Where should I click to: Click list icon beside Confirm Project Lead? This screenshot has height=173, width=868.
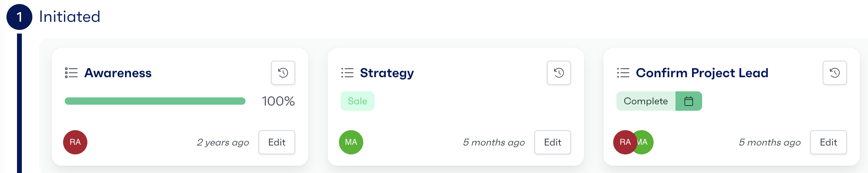(x=623, y=73)
